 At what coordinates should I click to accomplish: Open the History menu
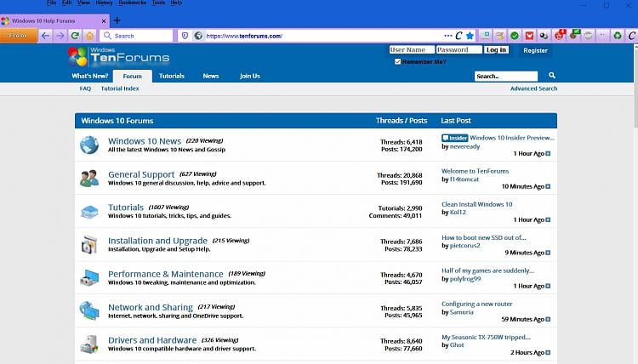point(104,3)
